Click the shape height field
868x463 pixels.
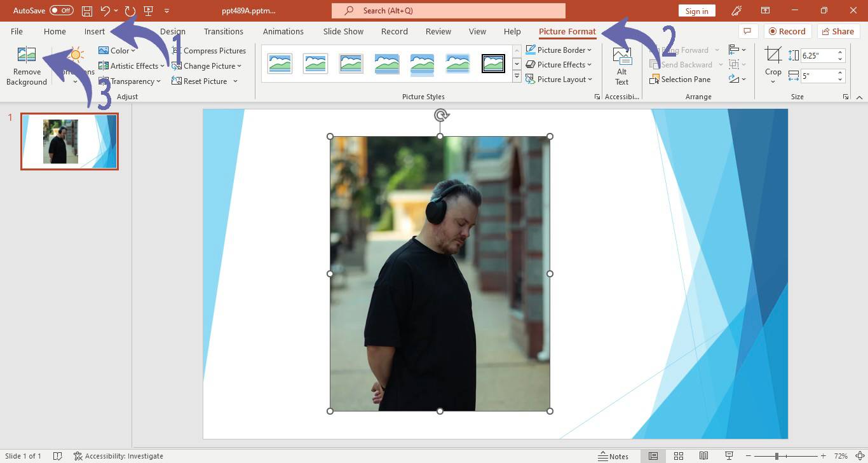pyautogui.click(x=818, y=55)
